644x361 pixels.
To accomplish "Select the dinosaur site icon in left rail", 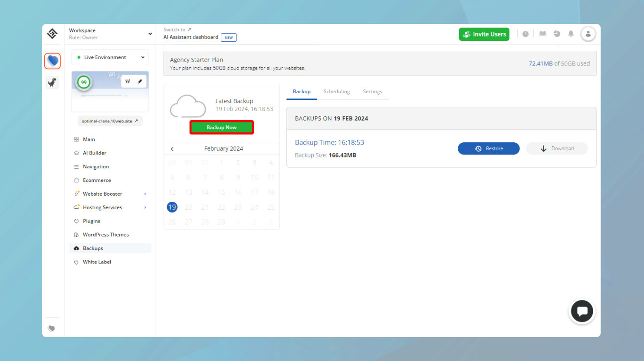I will click(x=53, y=82).
